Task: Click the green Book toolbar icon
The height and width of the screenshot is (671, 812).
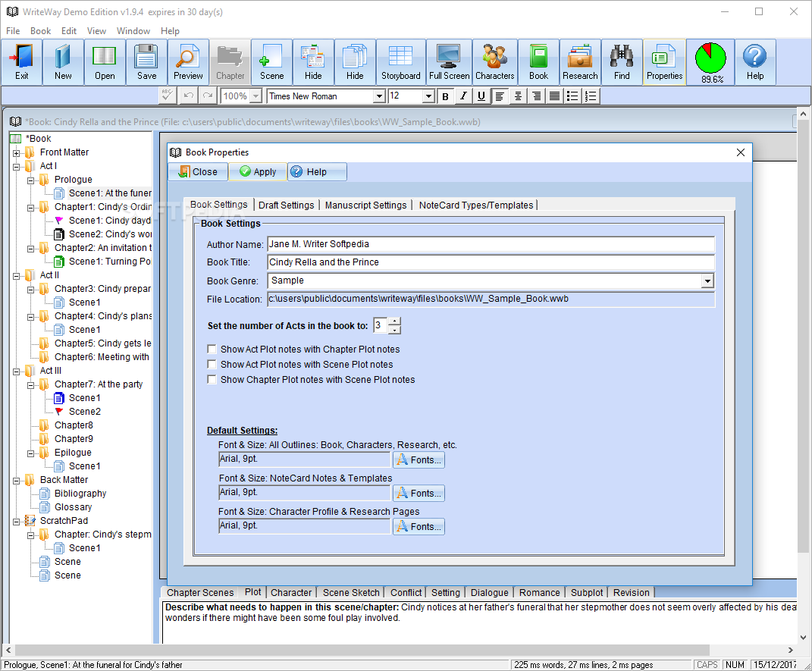Action: click(x=538, y=62)
